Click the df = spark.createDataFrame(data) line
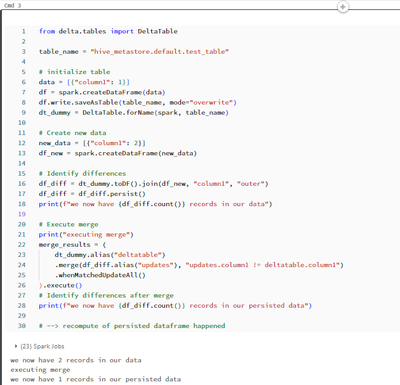This screenshot has width=400, height=385. [102, 92]
